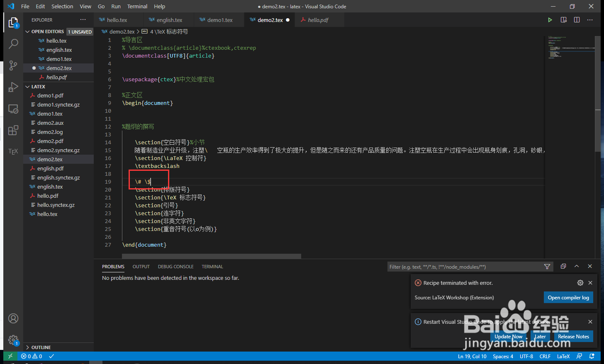Open the Edit menu

[40, 6]
